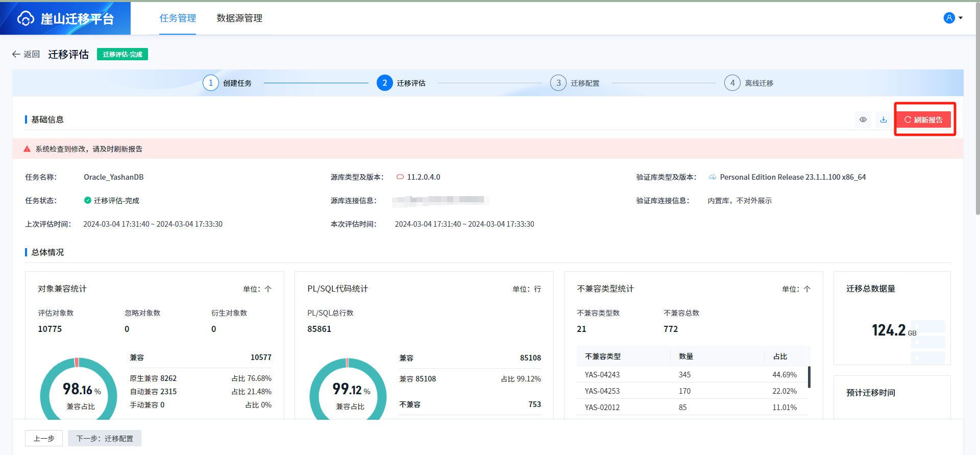
Task: Select step 2 circle 迁移评估
Action: tap(385, 83)
